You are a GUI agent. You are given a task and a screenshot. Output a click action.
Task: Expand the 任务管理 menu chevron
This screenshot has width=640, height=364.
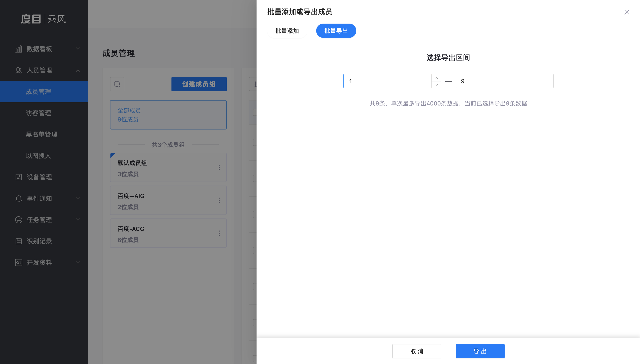[78, 219]
